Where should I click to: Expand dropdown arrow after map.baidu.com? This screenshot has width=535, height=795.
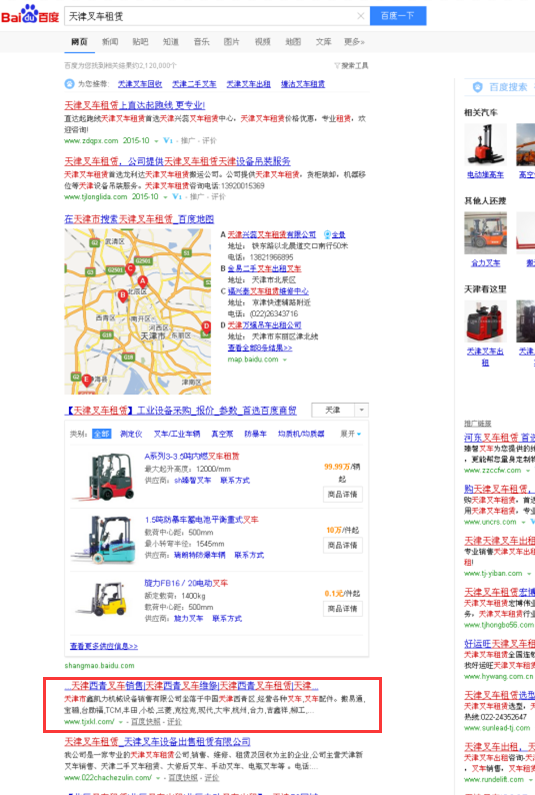[285, 359]
